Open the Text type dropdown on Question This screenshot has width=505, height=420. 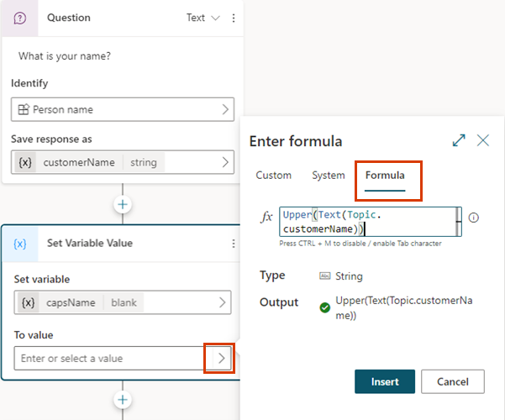coord(203,18)
